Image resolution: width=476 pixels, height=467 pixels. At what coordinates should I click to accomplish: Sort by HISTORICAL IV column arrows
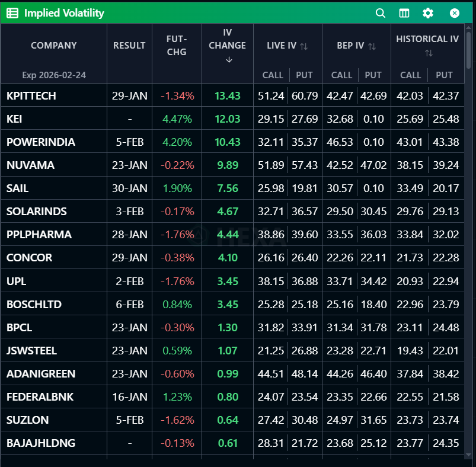point(429,53)
